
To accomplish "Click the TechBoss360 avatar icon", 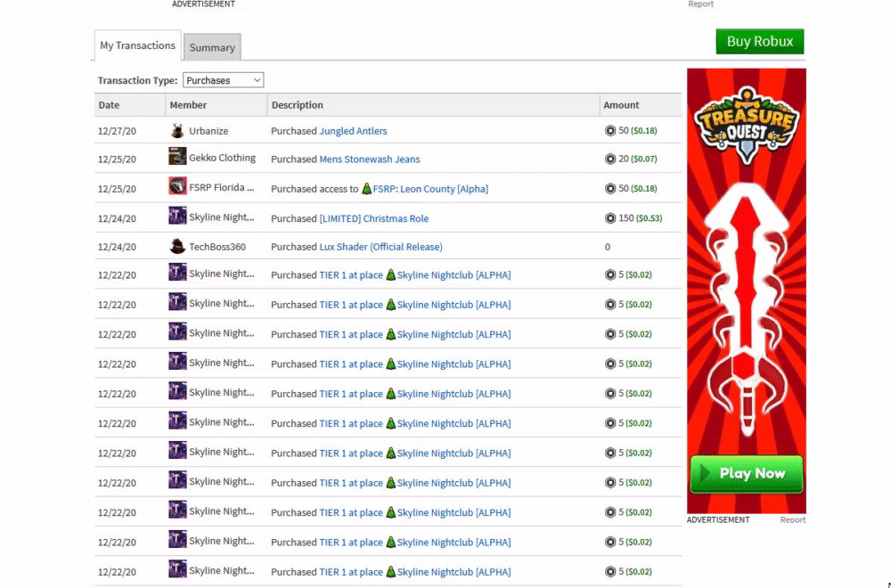I will [x=177, y=246].
